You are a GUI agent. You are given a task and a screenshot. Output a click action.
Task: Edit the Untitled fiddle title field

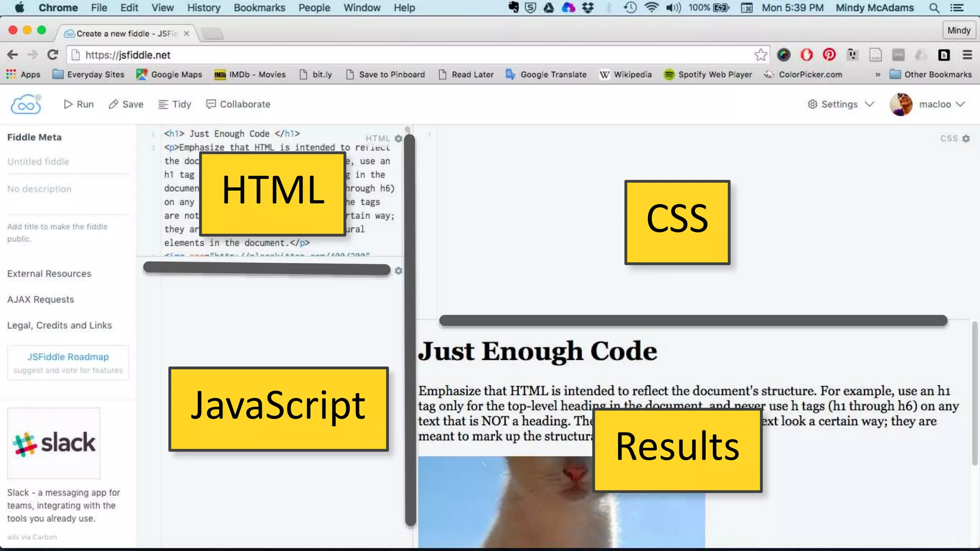[68, 162]
